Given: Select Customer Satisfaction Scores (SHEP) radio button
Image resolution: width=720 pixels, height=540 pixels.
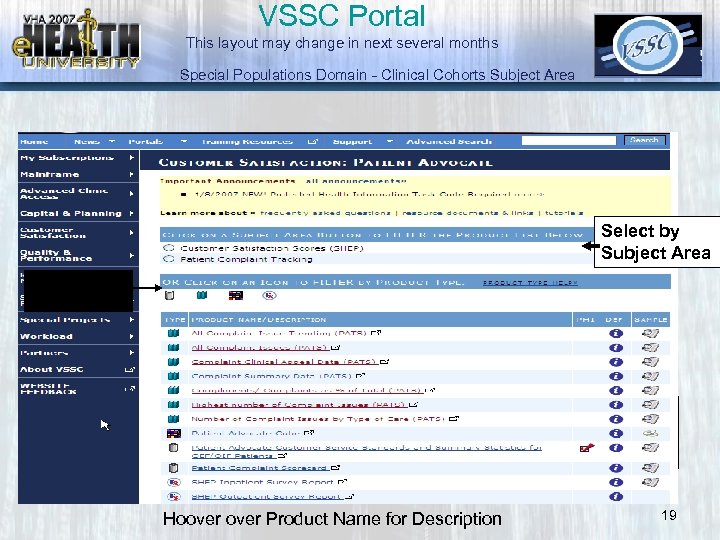Looking at the screenshot, I should (169, 248).
